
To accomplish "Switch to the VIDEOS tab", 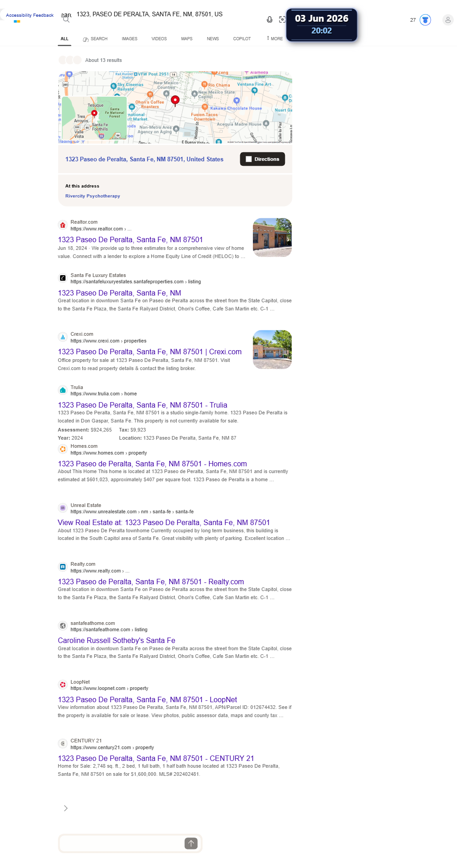I will pyautogui.click(x=159, y=39).
